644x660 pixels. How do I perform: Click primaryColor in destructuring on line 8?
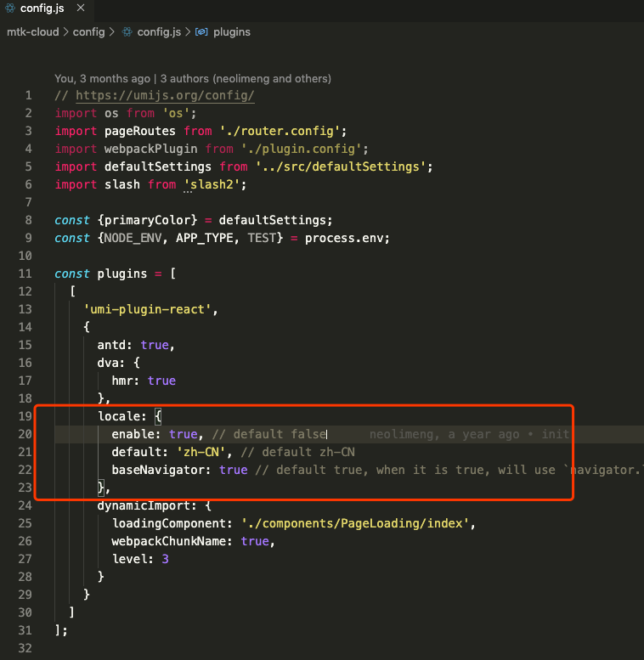tap(147, 220)
